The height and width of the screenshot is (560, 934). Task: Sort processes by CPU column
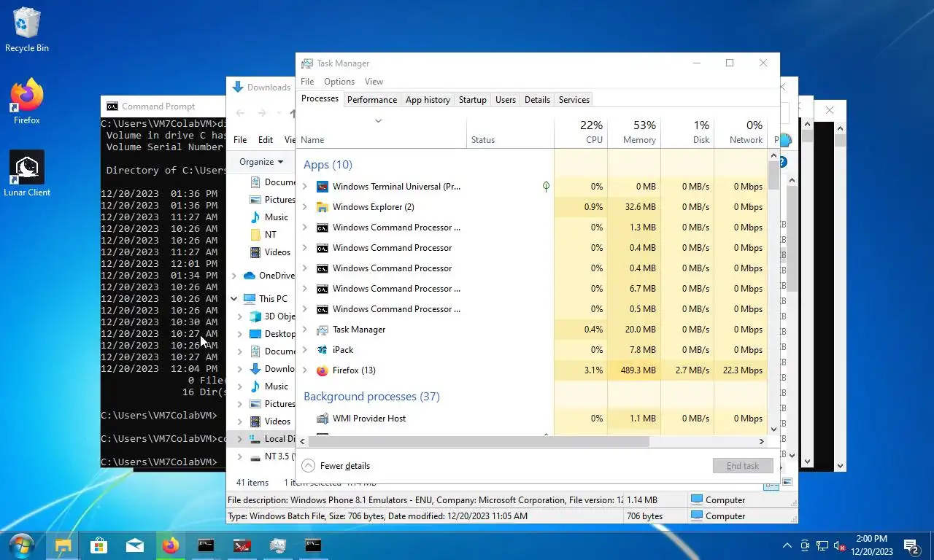(581, 132)
